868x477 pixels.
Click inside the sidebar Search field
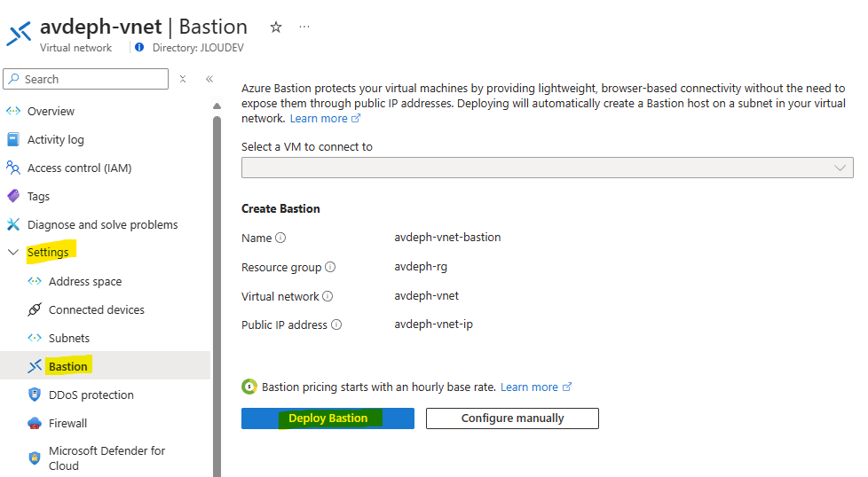86,79
